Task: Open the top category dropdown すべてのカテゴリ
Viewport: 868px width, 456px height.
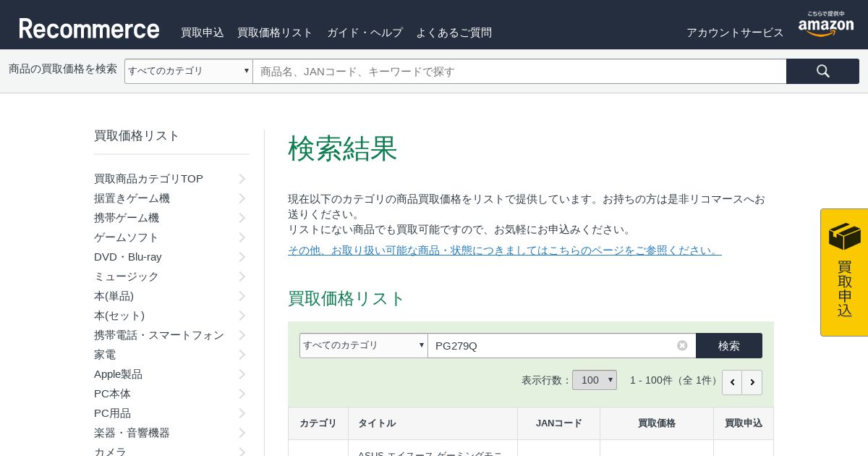Action: click(188, 71)
